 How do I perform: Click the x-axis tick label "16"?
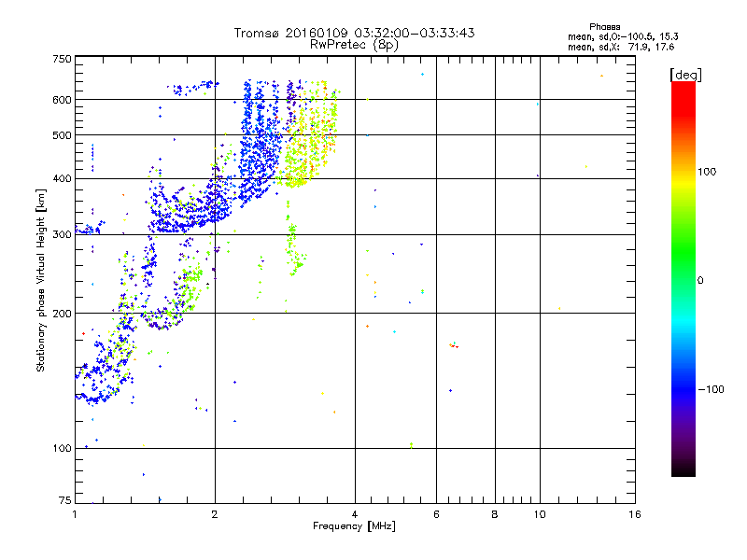point(635,514)
